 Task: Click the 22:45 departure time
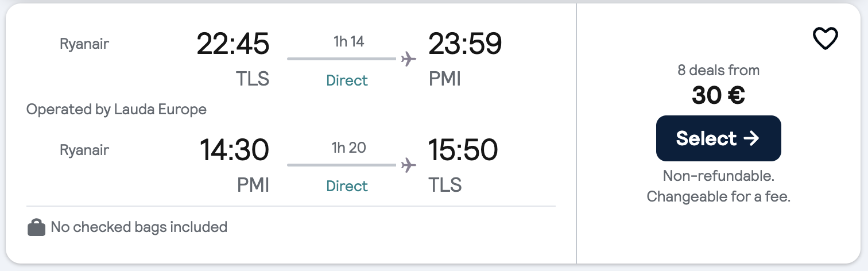click(232, 44)
